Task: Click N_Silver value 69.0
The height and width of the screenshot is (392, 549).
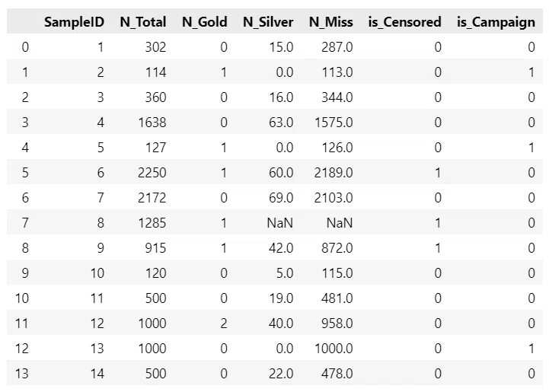Action: click(281, 198)
